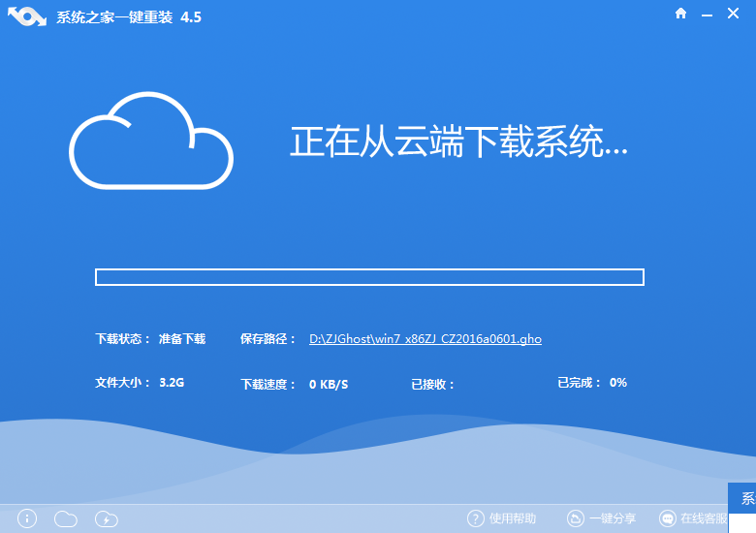Click the plain cloud icon in the bottom bar

(x=66, y=518)
